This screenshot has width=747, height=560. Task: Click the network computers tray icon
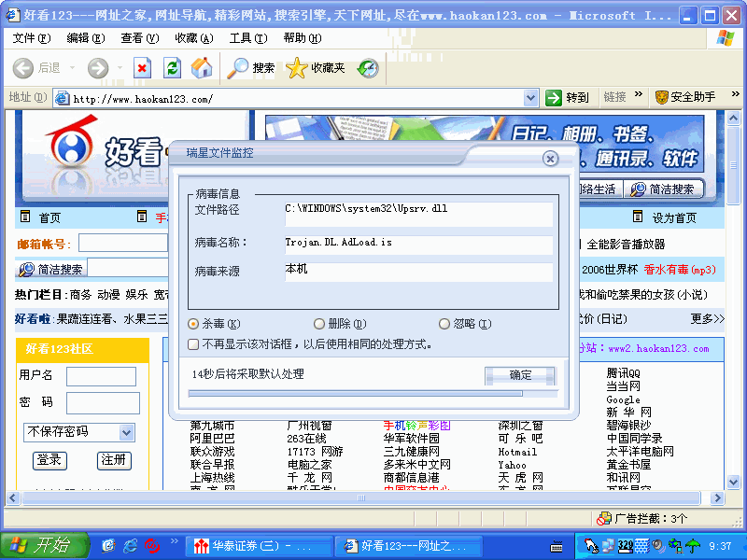tap(609, 546)
